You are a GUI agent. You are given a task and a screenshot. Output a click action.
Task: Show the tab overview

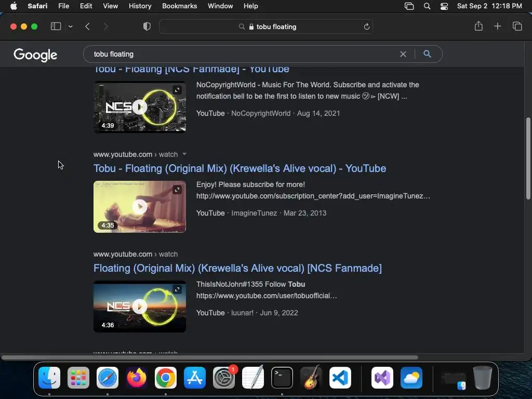517,26
